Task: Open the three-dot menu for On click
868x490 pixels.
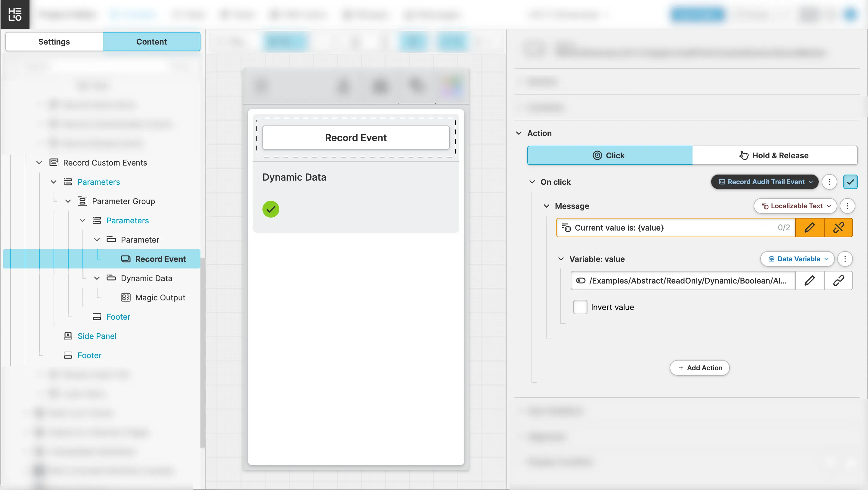Action: [x=829, y=182]
